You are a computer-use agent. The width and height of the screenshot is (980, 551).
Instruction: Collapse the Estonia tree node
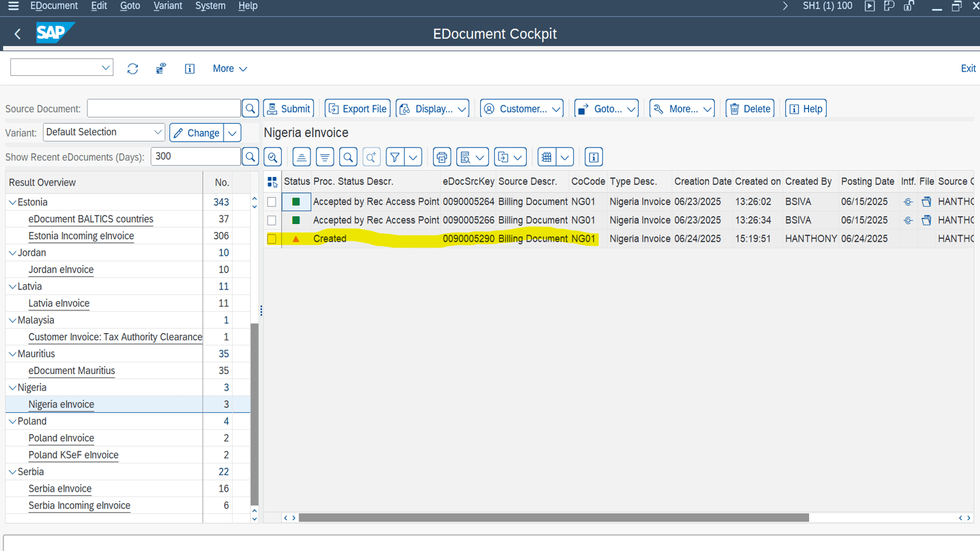[12, 202]
